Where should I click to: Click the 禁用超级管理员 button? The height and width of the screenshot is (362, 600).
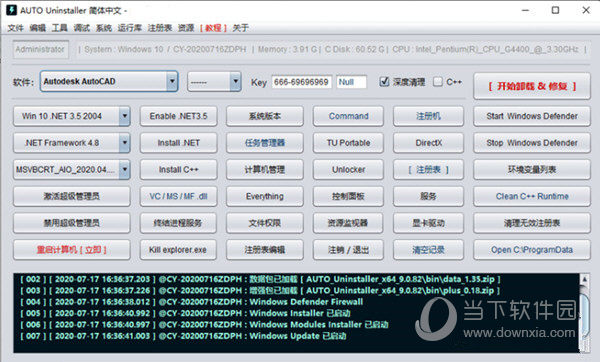[x=72, y=223]
